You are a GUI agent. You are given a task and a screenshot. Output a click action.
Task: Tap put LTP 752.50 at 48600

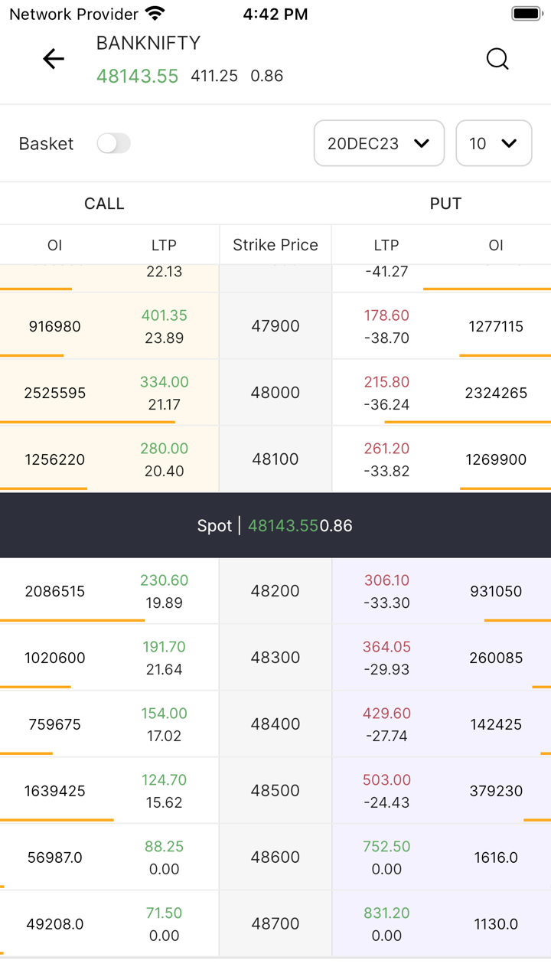386,847
